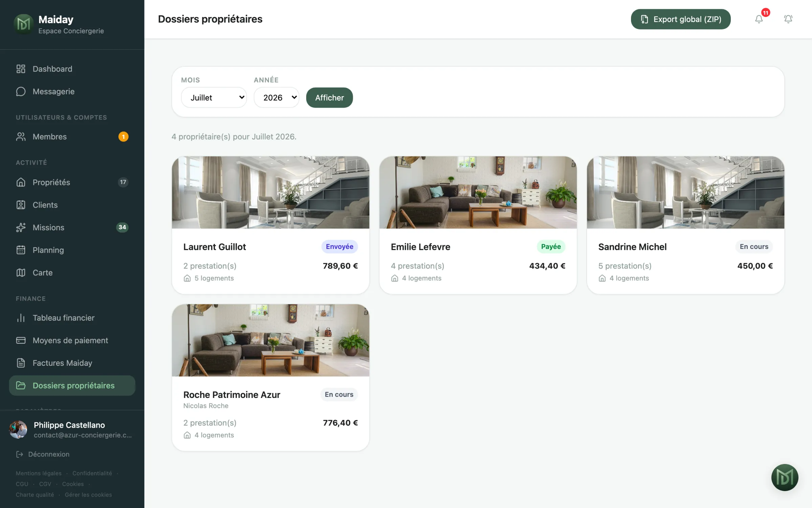Open notifications bell with red badge
The width and height of the screenshot is (812, 508).
coord(759,19)
